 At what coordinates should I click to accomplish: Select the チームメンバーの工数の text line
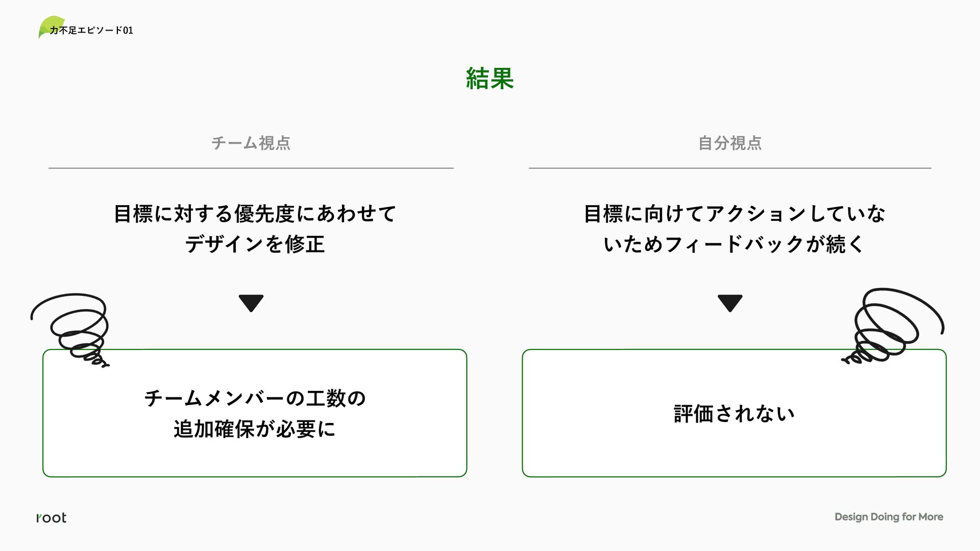pos(255,398)
